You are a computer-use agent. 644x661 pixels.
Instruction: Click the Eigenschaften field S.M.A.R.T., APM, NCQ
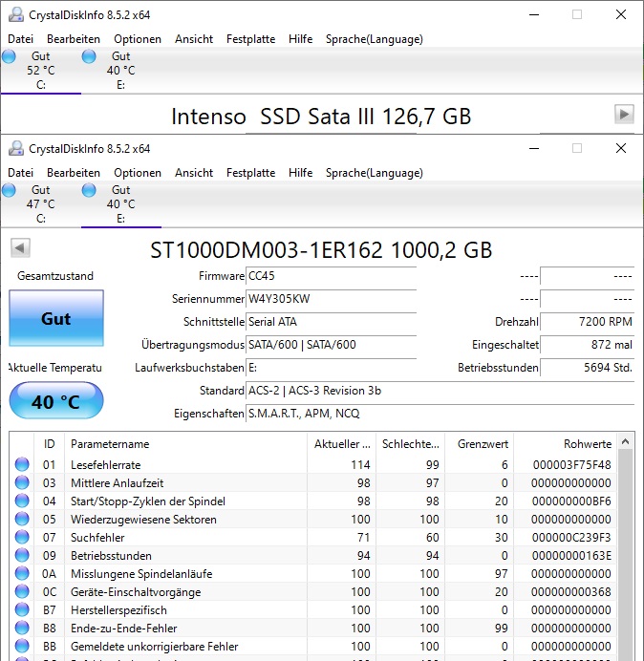440,414
